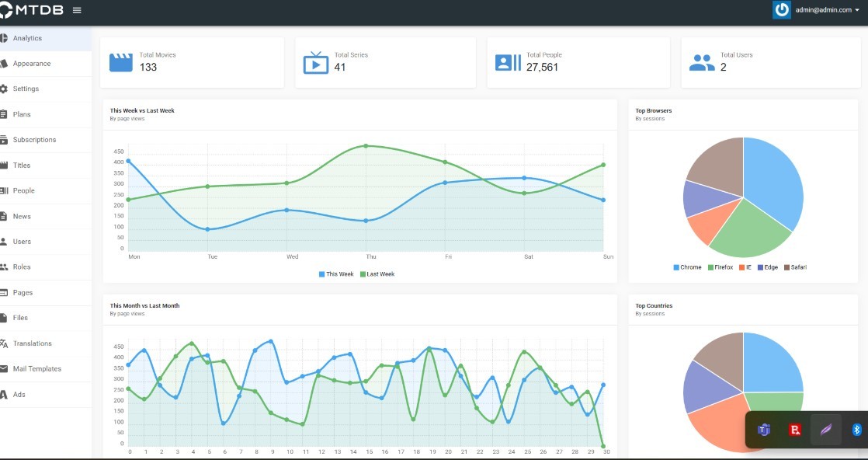
Task: Toggle Chrome in the browsers legend
Action: point(687,267)
